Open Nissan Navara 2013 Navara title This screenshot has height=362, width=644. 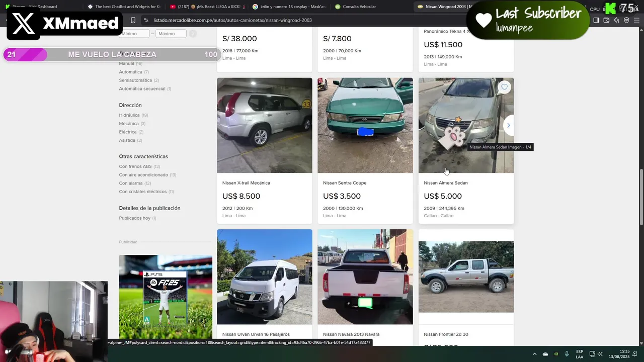[x=351, y=334]
